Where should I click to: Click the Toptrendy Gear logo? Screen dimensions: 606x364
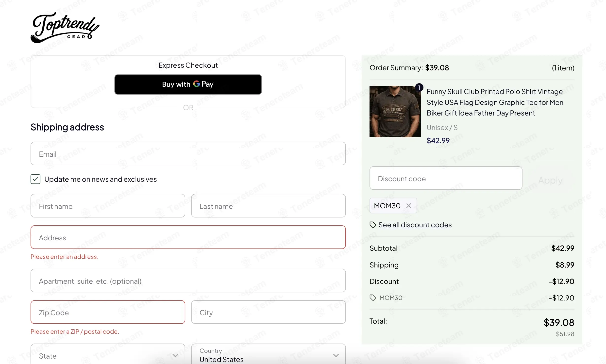65,28
